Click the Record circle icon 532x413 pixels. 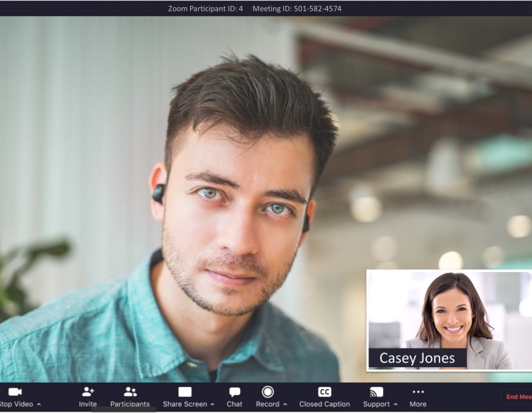click(x=267, y=392)
